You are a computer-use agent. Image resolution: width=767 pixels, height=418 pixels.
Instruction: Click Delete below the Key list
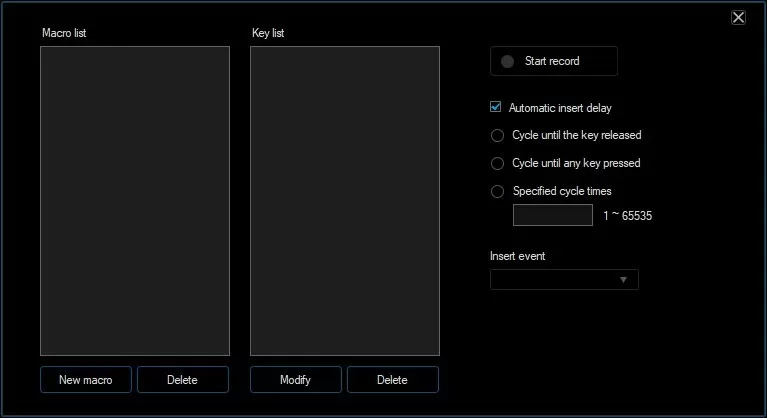392,380
